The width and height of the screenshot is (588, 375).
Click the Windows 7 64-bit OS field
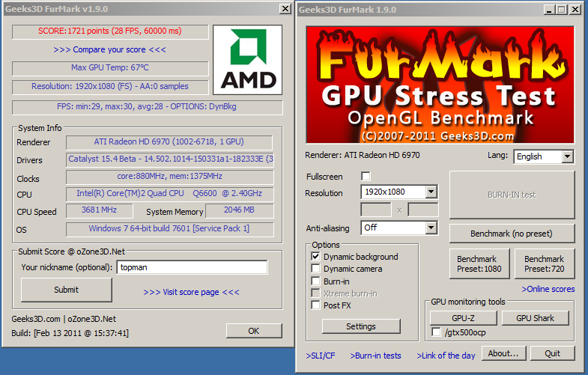[169, 229]
